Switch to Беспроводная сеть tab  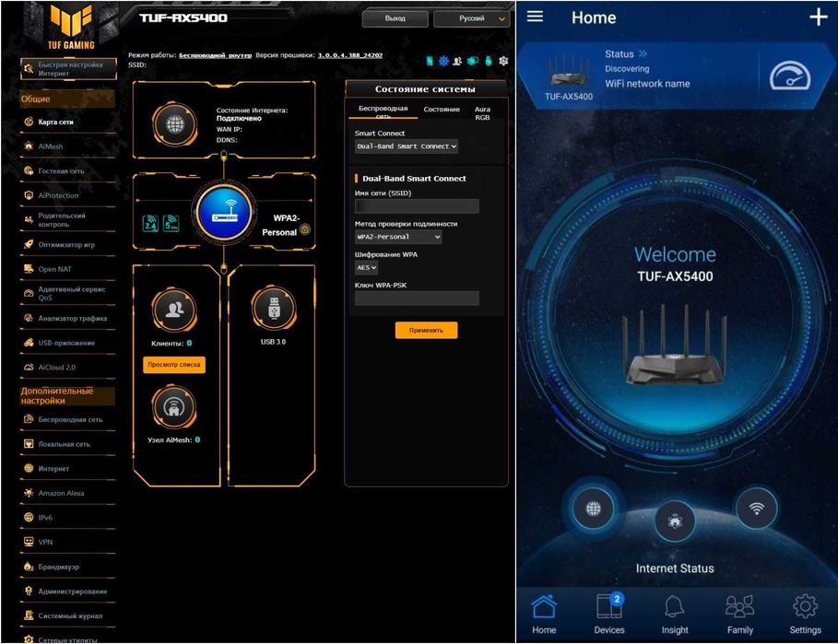[x=384, y=111]
